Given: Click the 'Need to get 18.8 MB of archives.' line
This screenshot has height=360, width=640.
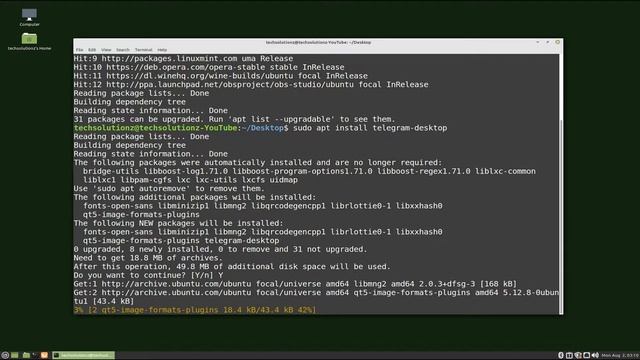Looking at the screenshot, I should click(148, 258).
